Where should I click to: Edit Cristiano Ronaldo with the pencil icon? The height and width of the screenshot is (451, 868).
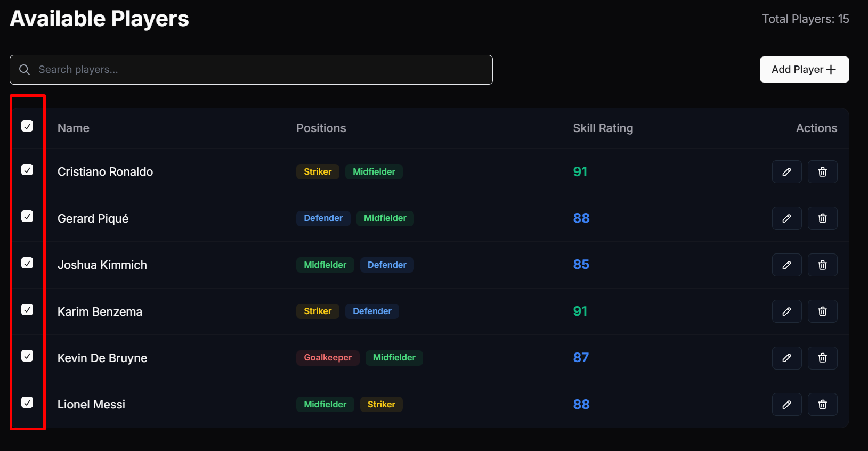786,172
